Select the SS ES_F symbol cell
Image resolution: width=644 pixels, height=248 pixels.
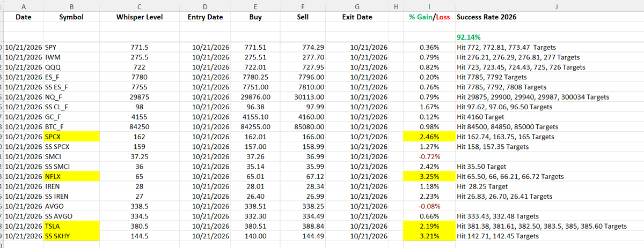[x=72, y=87]
